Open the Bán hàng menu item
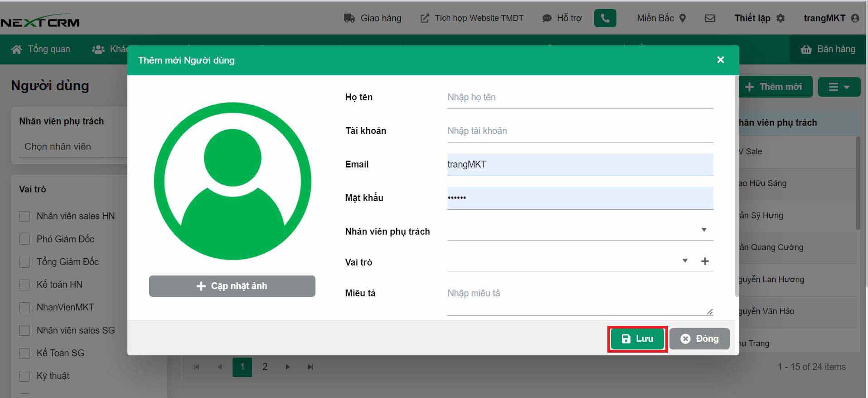Viewport: 868px width, 398px height. click(828, 49)
